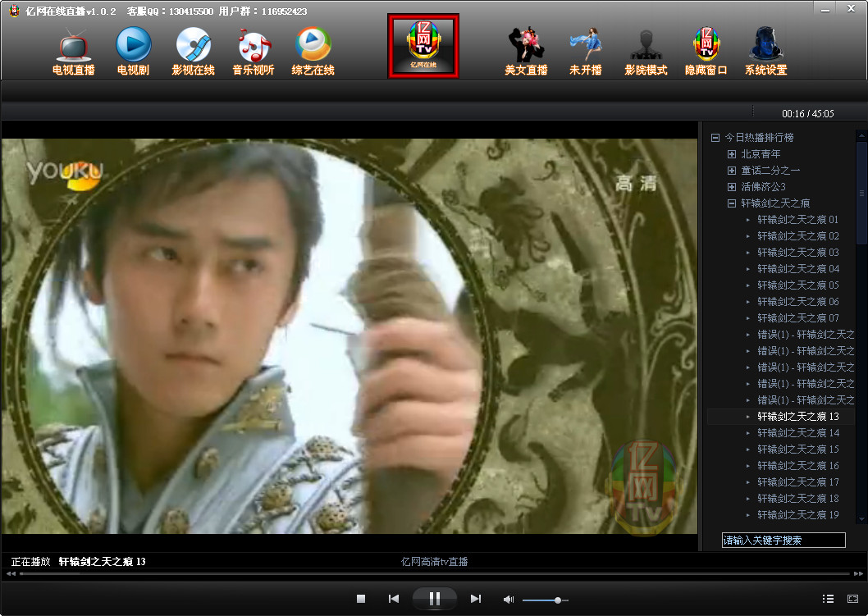Play 轩辕剑之天之痕 07
Screen dimensions: 868x616
coord(797,318)
